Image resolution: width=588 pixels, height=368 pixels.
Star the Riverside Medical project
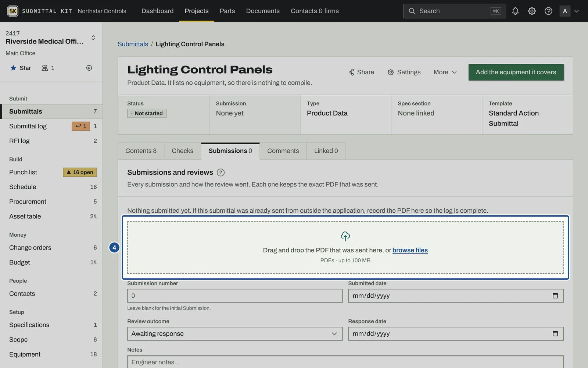pos(21,68)
